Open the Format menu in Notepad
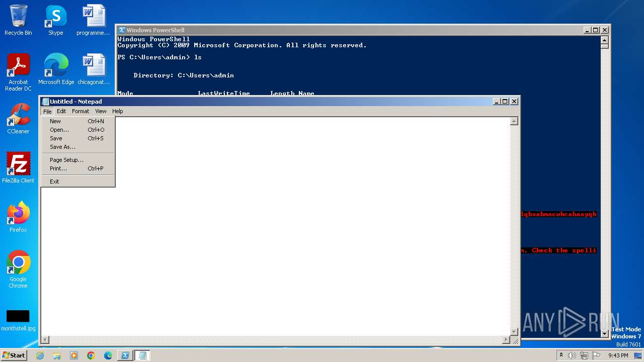 pos(80,111)
